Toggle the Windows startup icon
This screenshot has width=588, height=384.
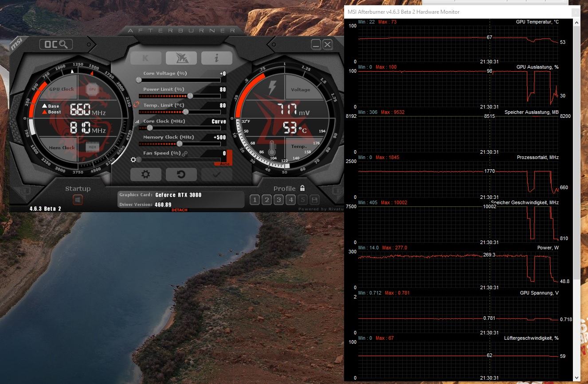click(x=78, y=200)
